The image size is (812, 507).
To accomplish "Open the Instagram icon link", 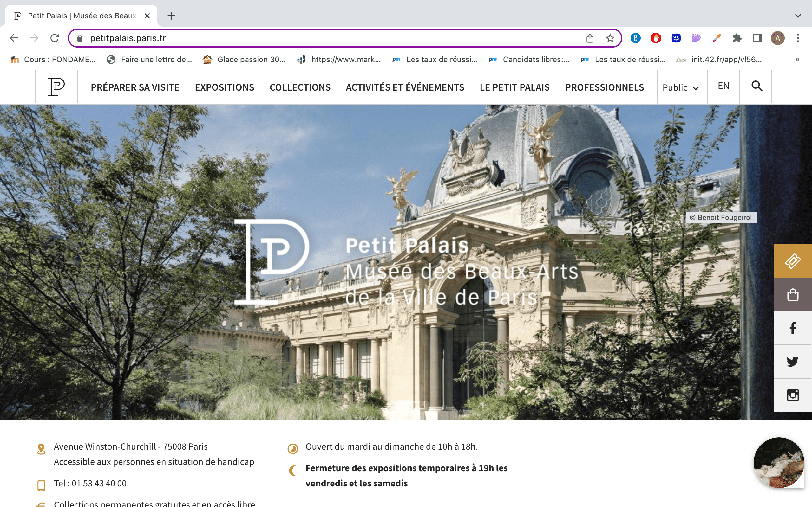I will pyautogui.click(x=793, y=395).
